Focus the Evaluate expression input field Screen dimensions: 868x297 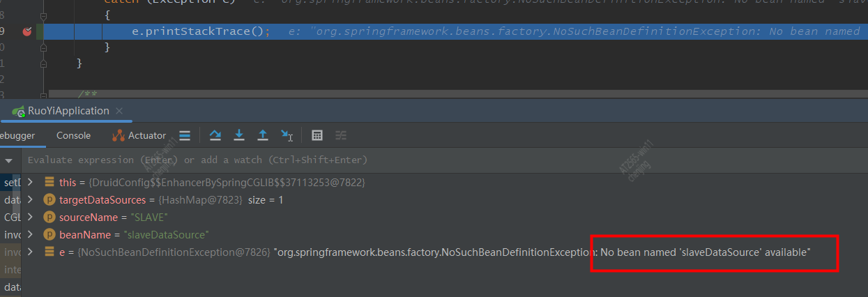pyautogui.click(x=446, y=160)
